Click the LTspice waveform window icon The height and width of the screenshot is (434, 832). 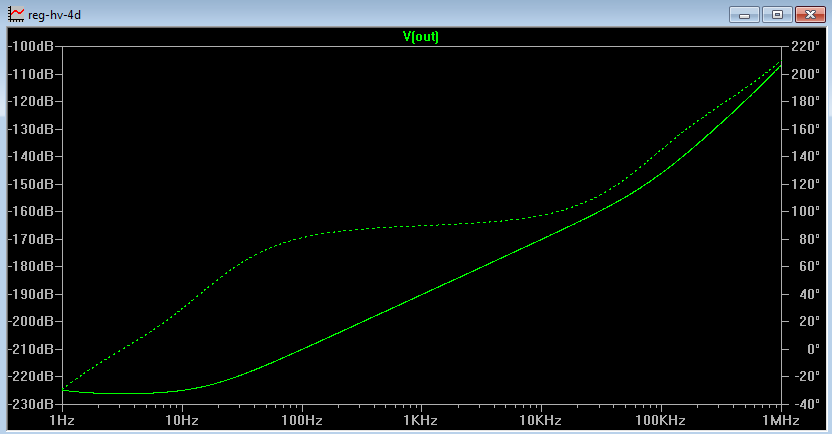pos(16,14)
